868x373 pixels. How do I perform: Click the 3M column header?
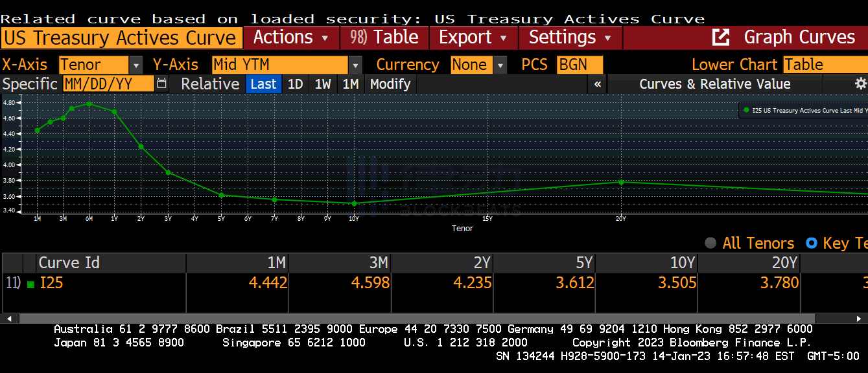tap(340, 262)
